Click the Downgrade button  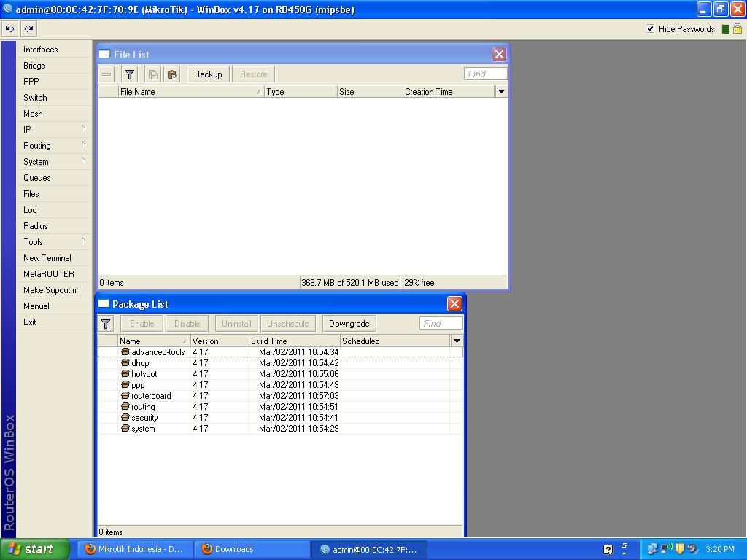[x=349, y=324]
